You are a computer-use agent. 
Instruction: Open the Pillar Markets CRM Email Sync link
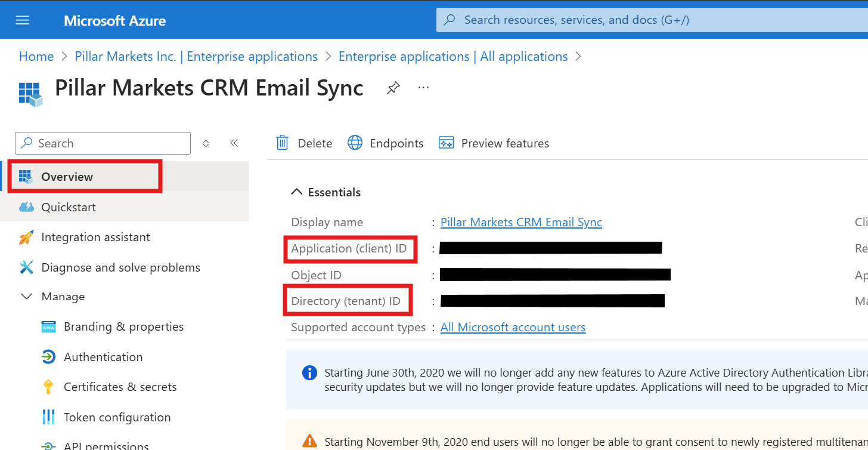(520, 221)
